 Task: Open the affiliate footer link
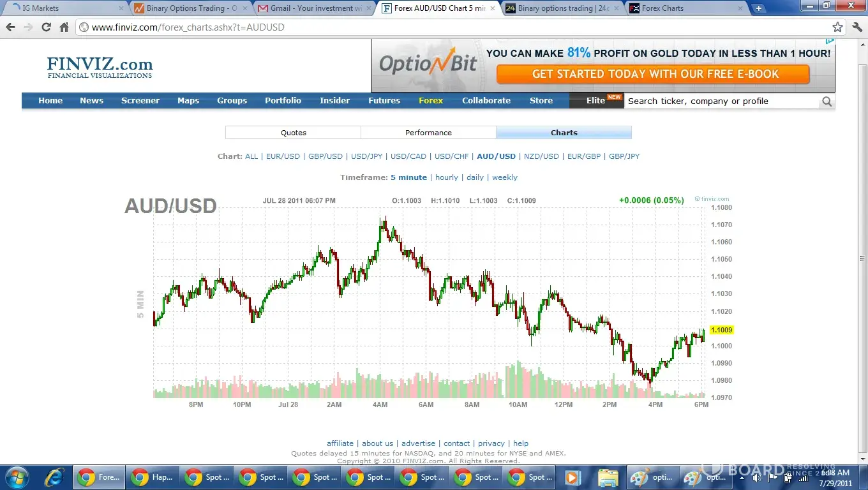click(340, 443)
